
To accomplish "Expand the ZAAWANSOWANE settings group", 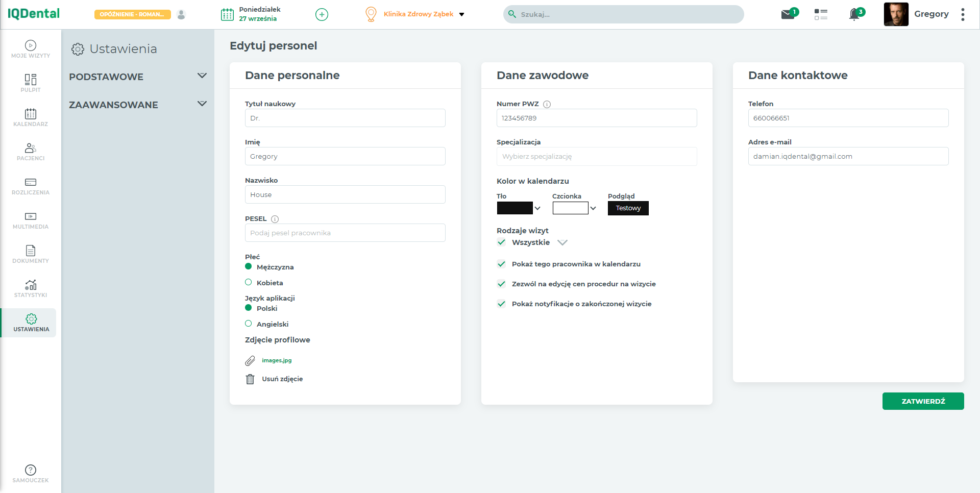I will [138, 105].
